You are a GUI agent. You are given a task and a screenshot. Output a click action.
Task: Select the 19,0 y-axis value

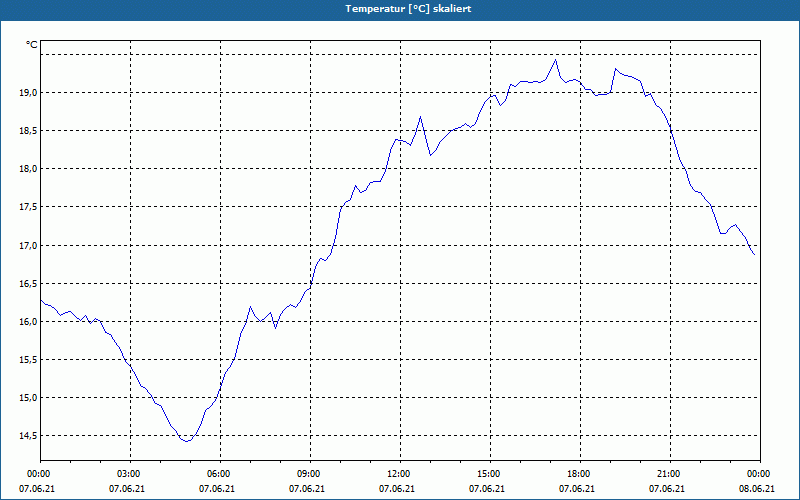click(x=29, y=93)
